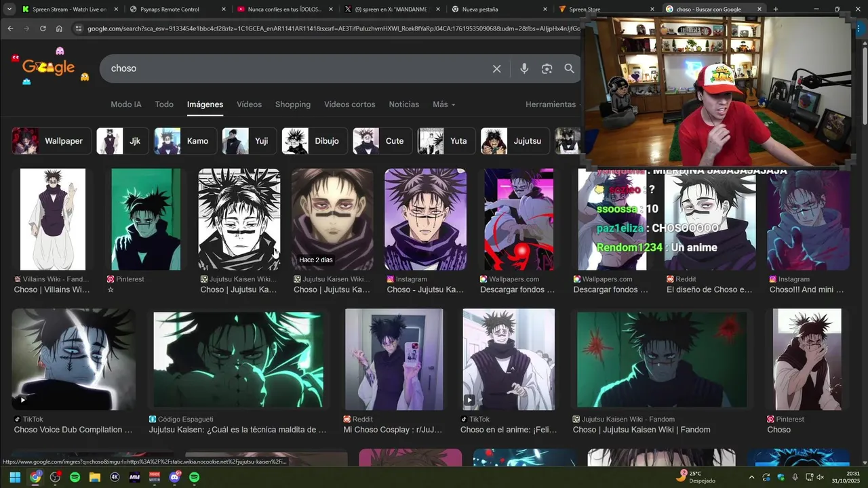Reload the page with the refresh icon
Viewport: 868px width, 488px height.
pos(43,28)
